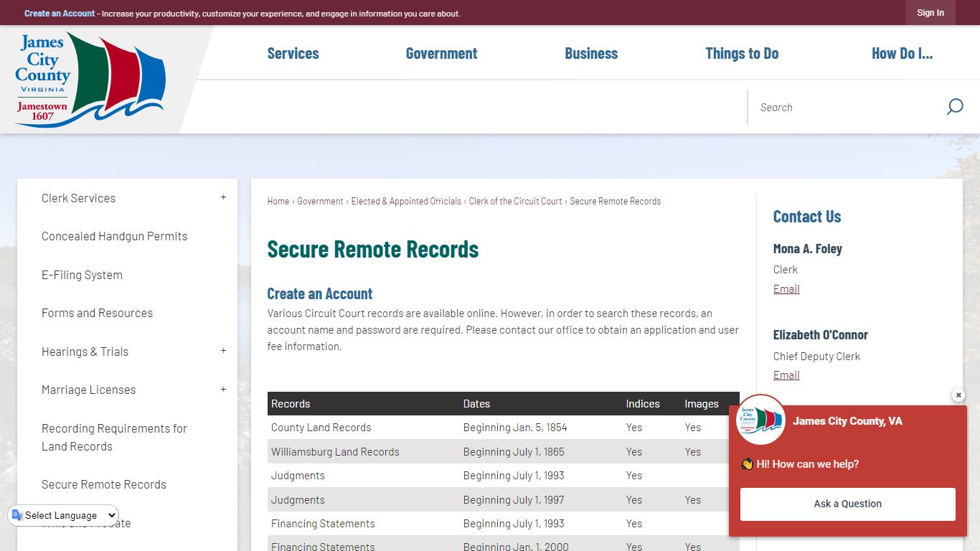Email Elizabeth O'Connor
980x551 pixels.
coord(786,375)
